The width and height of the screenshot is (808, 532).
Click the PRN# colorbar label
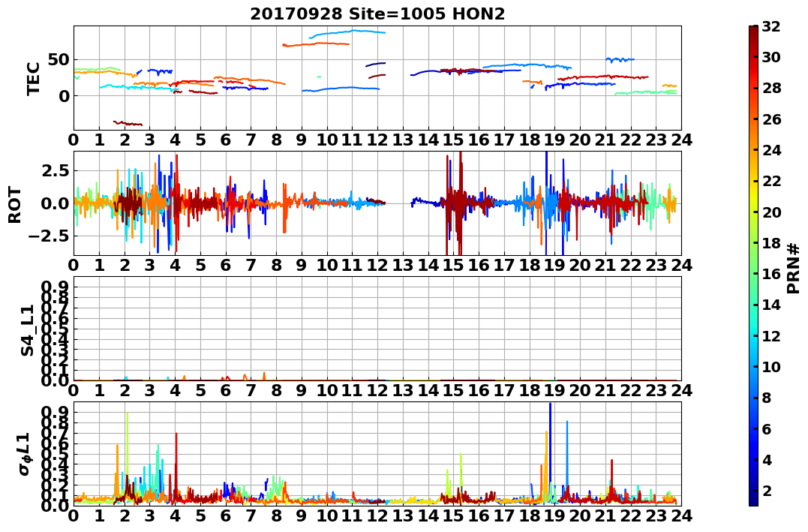[793, 269]
